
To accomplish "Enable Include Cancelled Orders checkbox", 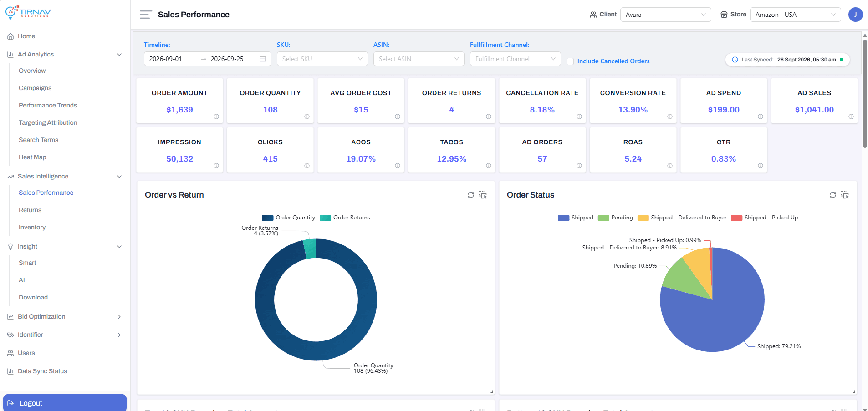I will pyautogui.click(x=570, y=61).
